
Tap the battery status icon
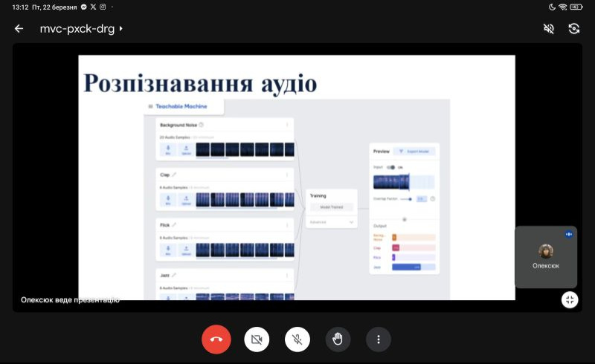[576, 7]
